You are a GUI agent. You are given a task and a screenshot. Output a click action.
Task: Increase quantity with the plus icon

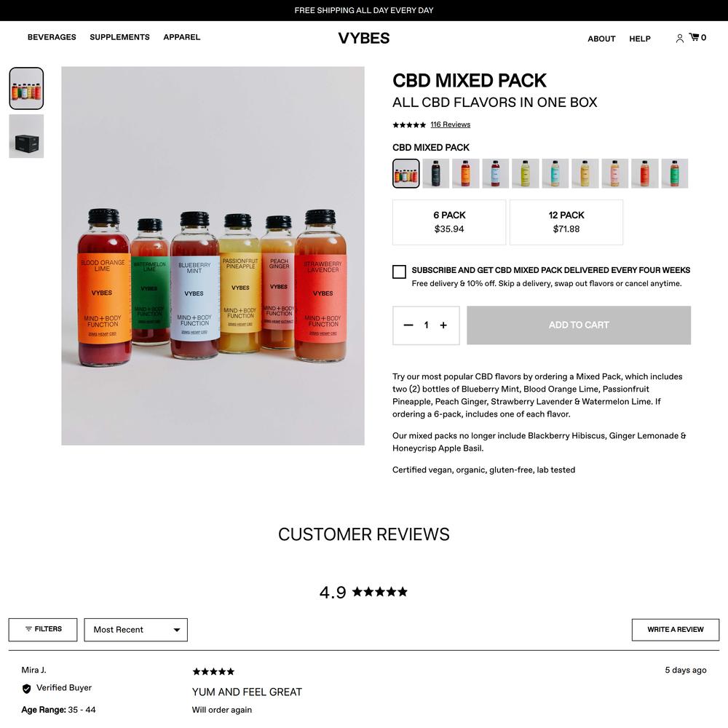click(x=443, y=325)
